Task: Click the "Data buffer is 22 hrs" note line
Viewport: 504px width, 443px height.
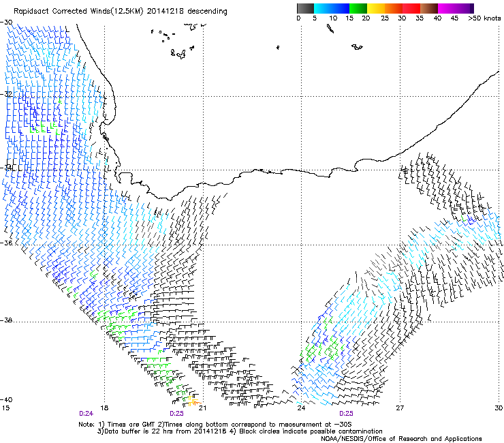Action: pos(240,431)
